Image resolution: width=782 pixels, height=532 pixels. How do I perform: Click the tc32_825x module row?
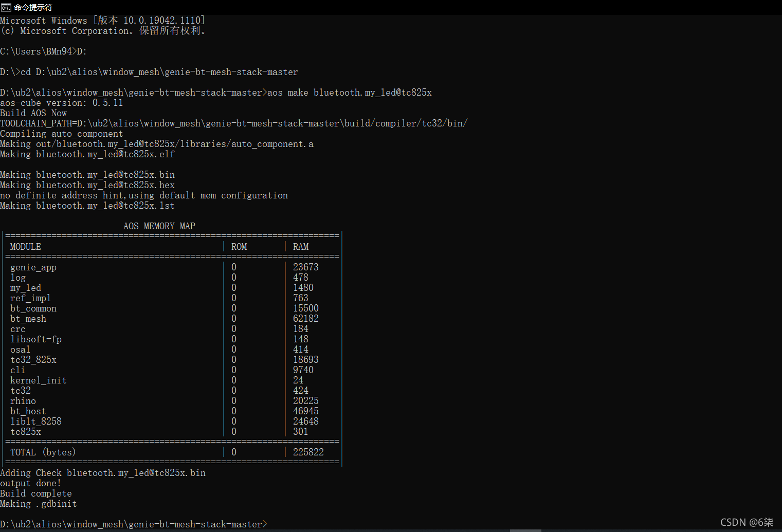[x=172, y=360]
